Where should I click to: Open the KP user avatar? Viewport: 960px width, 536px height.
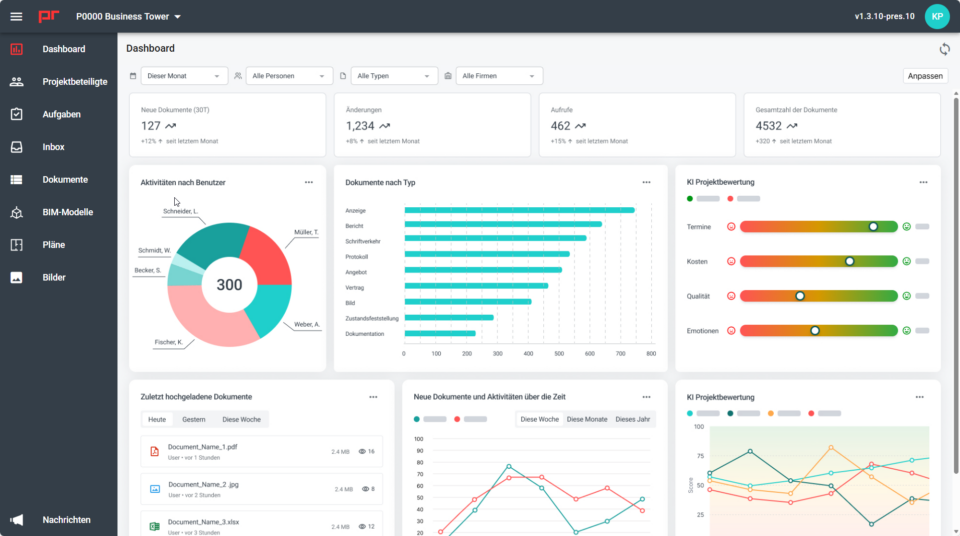coord(937,17)
